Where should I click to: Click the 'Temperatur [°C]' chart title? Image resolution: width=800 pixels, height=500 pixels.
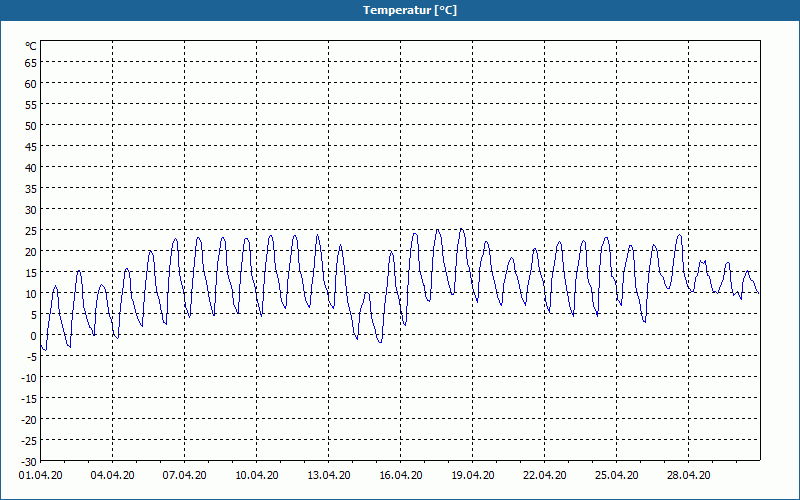(410, 10)
